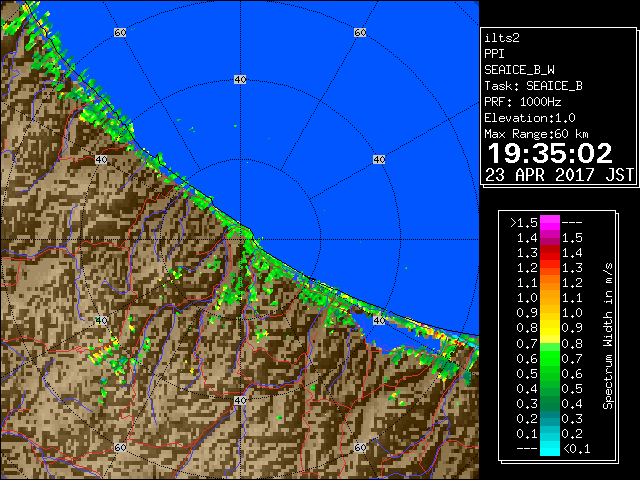Image resolution: width=640 pixels, height=480 pixels.
Task: Click the '40' label northeast over the sea
Action: click(x=379, y=159)
